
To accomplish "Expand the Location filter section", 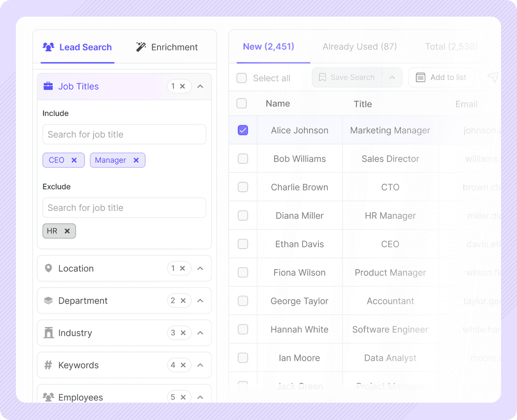I will coord(200,268).
